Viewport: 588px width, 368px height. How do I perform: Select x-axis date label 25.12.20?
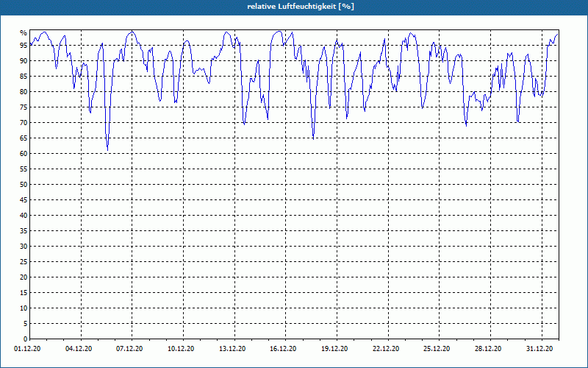point(437,349)
